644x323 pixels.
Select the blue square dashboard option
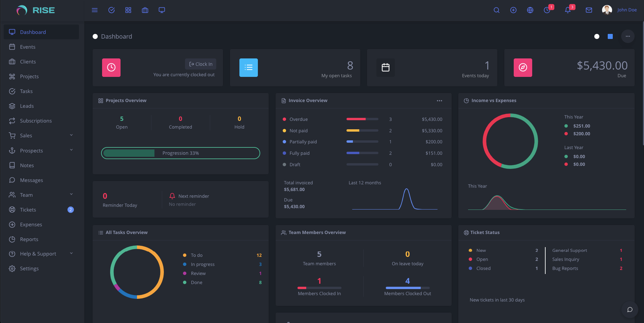point(610,36)
